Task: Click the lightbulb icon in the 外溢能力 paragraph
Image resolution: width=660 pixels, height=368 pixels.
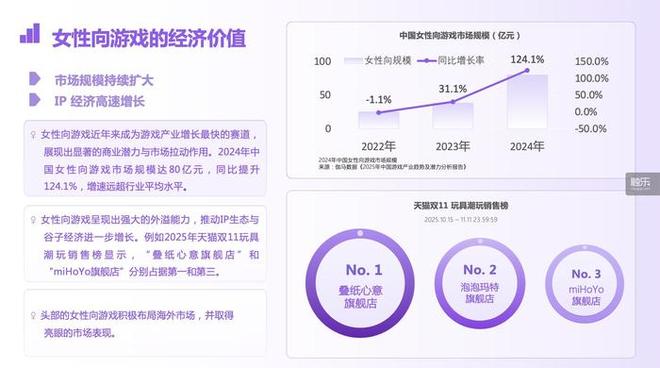Action: tap(33, 220)
